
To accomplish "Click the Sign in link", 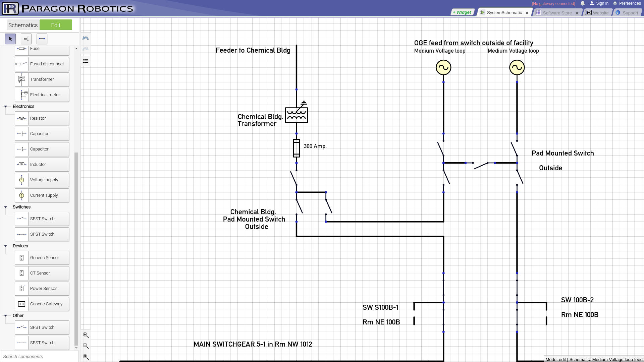I will click(x=599, y=3).
